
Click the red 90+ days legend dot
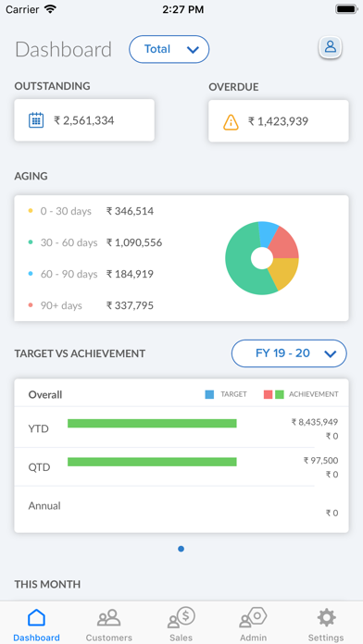coord(31,305)
